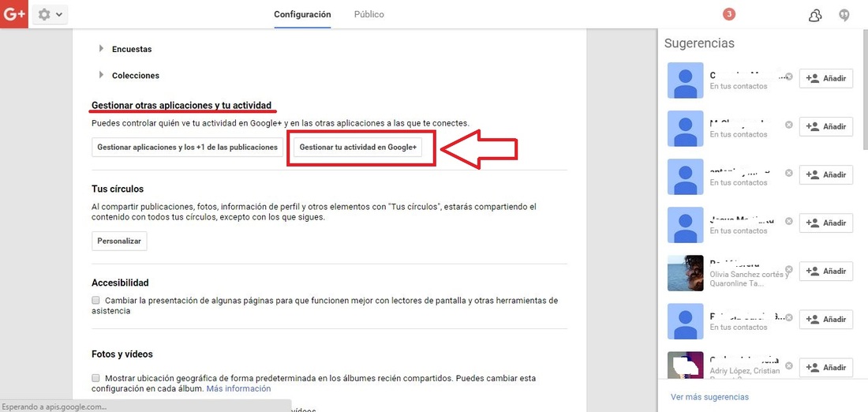The image size is (868, 412).
Task: Click text Olivia Sanchez cortés y Quaronline
Action: coord(748,279)
